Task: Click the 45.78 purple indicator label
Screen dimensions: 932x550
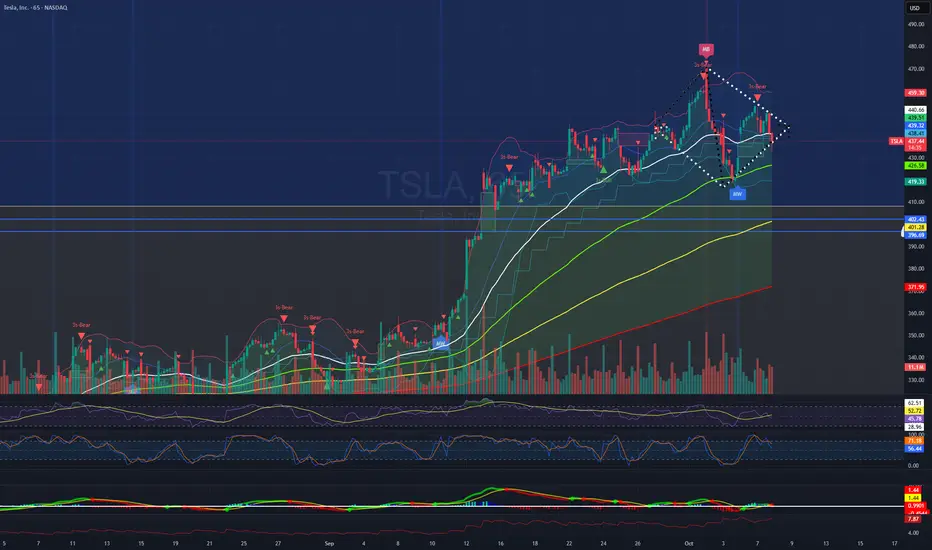Action: pyautogui.click(x=915, y=419)
